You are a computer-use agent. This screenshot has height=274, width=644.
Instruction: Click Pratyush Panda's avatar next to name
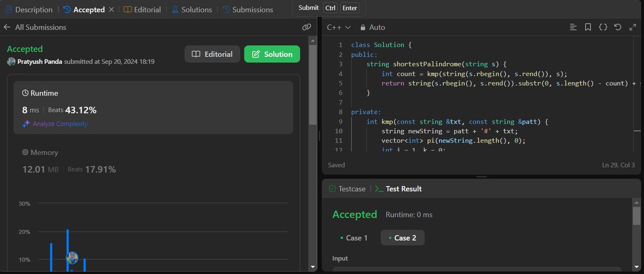11,62
